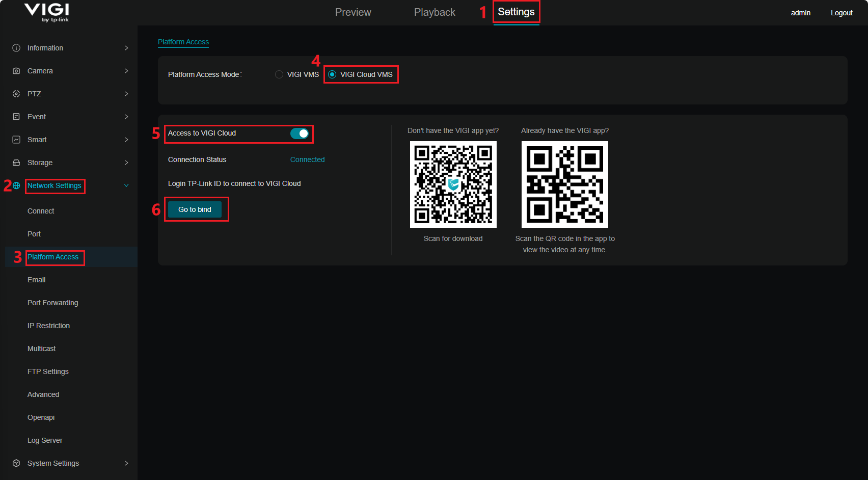Click the Network Settings menu label
This screenshot has height=480, width=868.
[x=55, y=185]
